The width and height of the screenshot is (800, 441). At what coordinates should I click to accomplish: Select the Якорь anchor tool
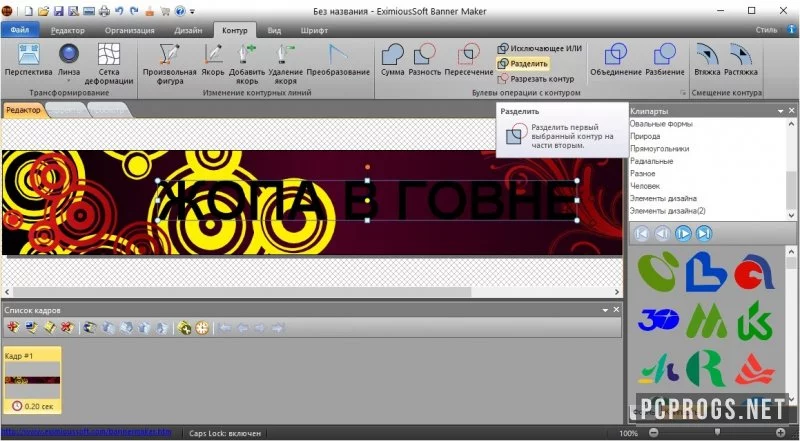213,60
